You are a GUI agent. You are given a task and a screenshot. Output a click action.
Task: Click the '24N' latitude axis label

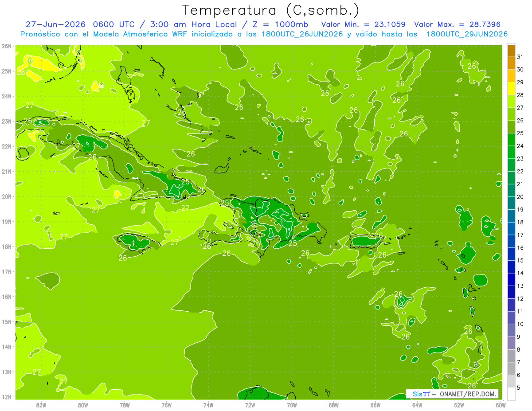[7, 96]
